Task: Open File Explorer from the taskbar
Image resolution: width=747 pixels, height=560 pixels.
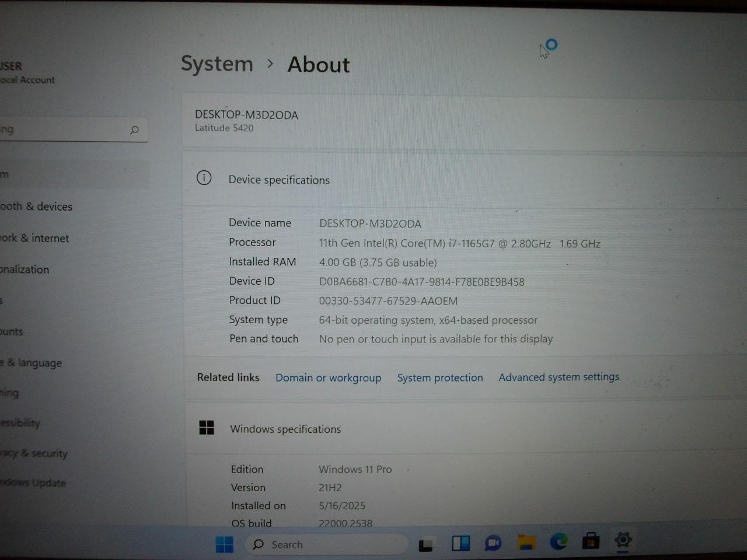Action: pos(526,543)
